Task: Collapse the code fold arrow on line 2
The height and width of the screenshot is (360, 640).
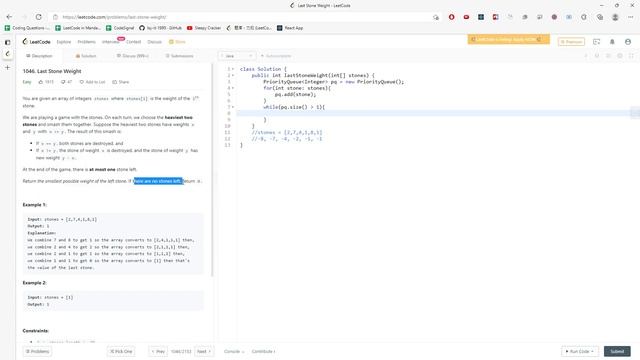Action: pos(233,76)
